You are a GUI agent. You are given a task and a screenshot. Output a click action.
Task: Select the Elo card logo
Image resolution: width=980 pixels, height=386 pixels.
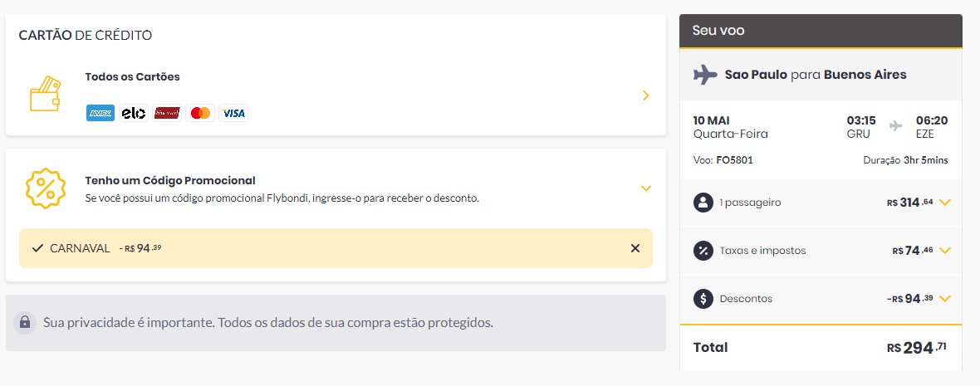point(134,113)
